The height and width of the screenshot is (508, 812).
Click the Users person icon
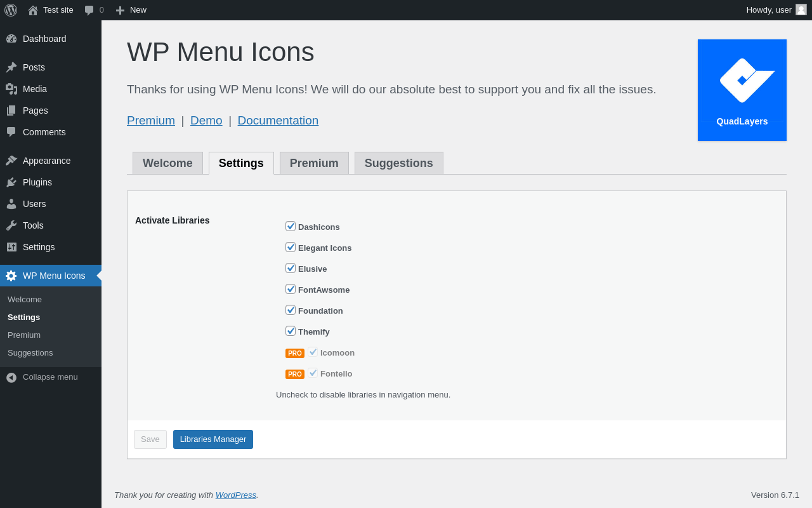(11, 204)
